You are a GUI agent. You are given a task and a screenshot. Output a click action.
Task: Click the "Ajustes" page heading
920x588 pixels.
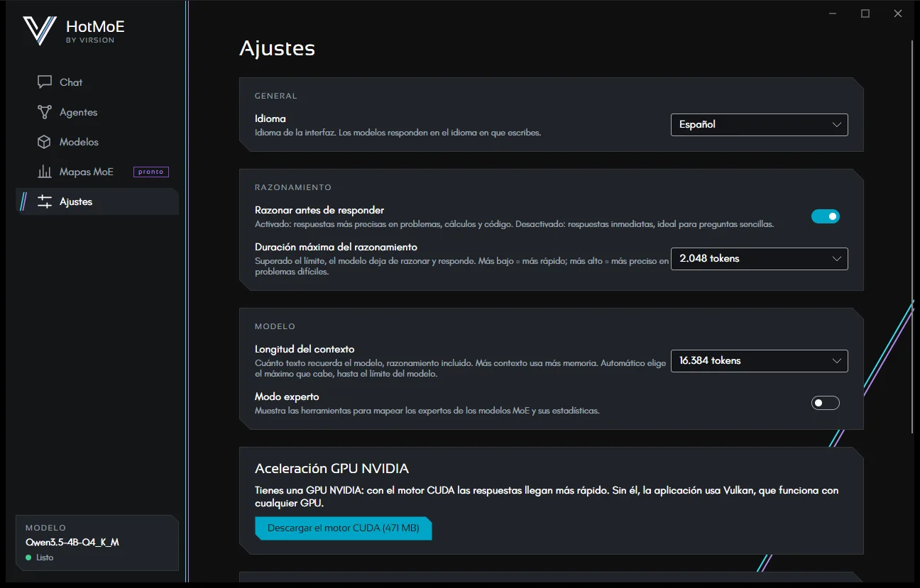pos(278,48)
